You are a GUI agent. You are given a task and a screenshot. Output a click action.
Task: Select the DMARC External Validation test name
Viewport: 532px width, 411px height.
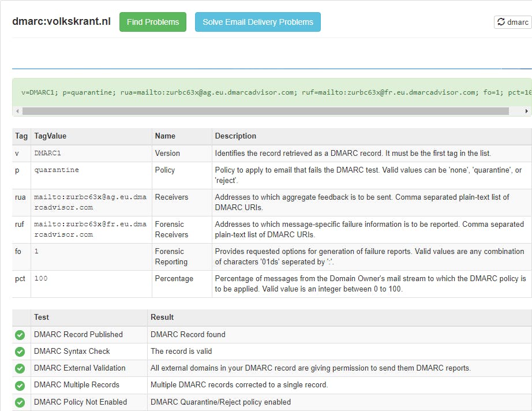tap(80, 368)
